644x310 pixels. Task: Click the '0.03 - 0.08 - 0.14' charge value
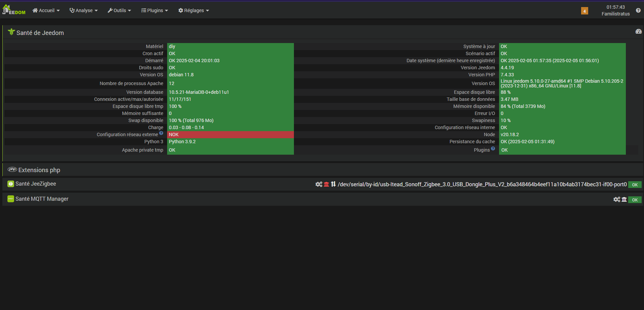point(186,127)
